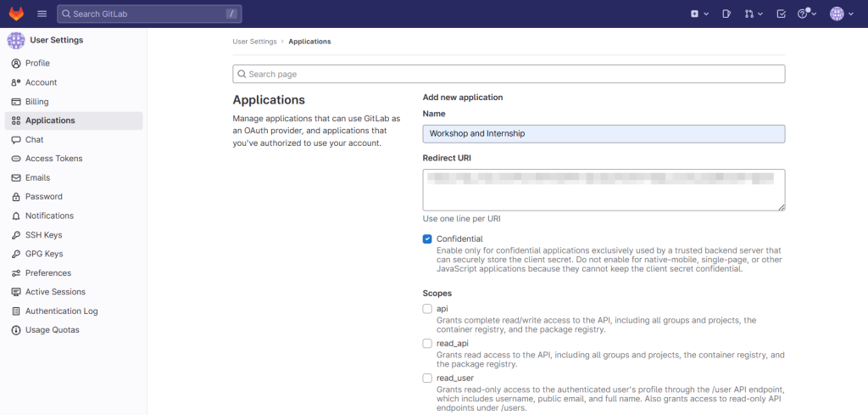Enable the api scope checkbox
868x415 pixels.
(x=427, y=309)
